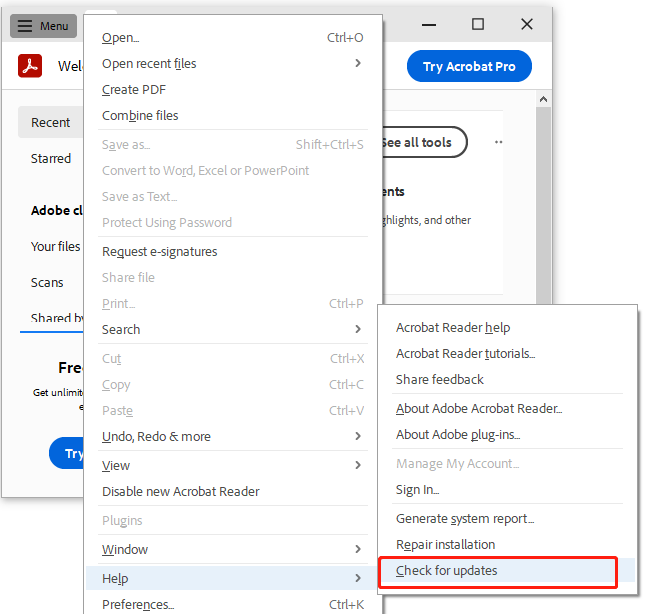Image resolution: width=646 pixels, height=614 pixels.
Task: Click Convert to Word, Excel or PowerPoint
Action: [233, 171]
